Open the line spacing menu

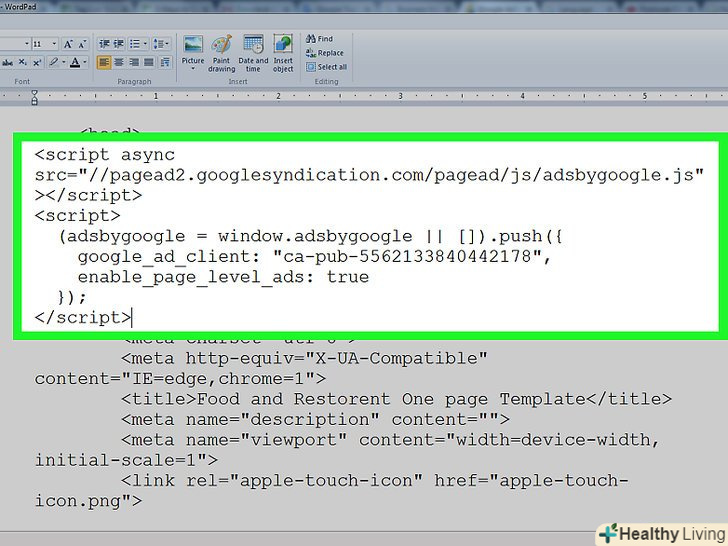(x=161, y=44)
